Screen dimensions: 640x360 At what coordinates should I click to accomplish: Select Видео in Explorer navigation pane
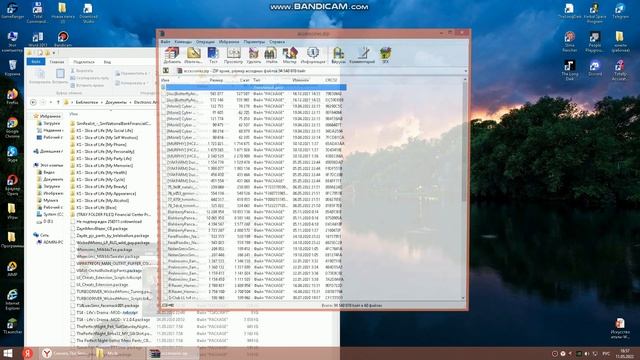pyautogui.click(x=47, y=172)
